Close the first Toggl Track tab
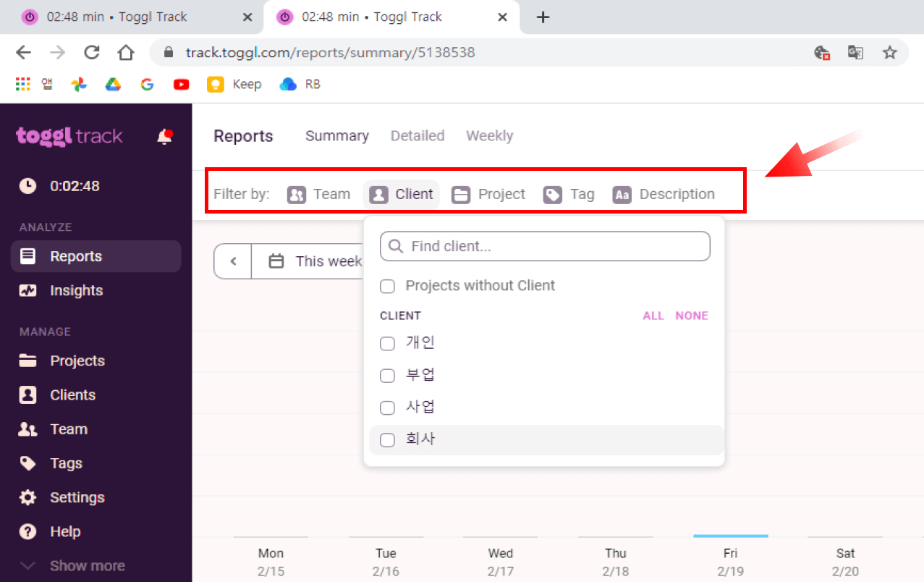The width and height of the screenshot is (924, 582). tap(247, 17)
